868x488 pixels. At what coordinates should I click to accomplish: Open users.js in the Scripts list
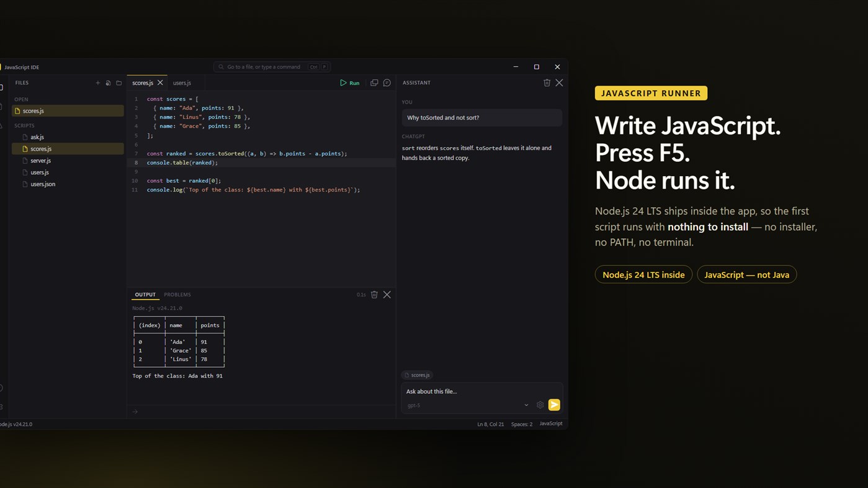click(68, 172)
